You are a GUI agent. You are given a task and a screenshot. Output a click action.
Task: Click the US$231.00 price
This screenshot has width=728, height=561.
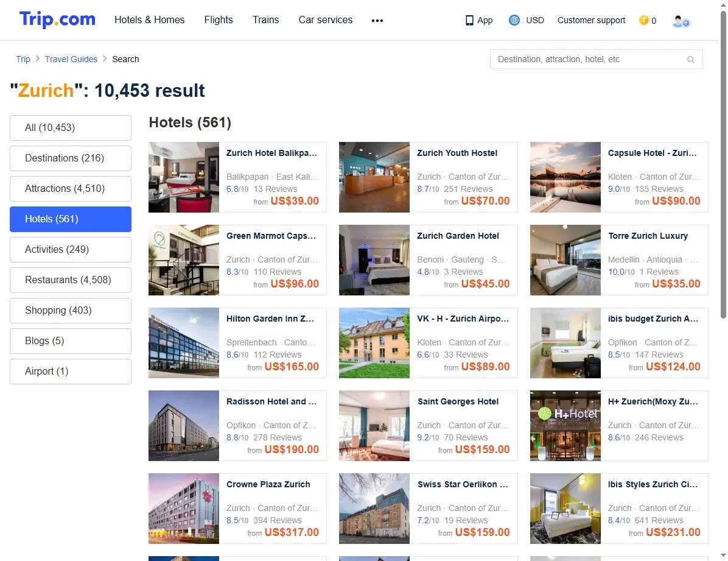click(673, 532)
